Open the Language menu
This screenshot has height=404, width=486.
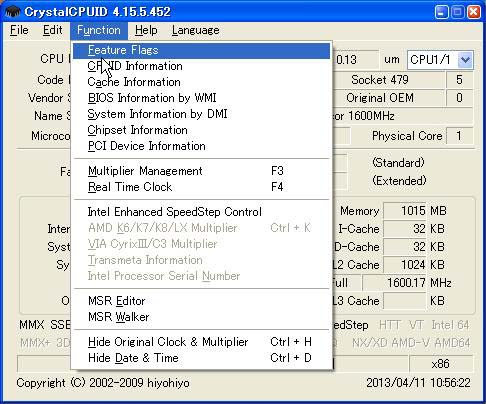196,30
